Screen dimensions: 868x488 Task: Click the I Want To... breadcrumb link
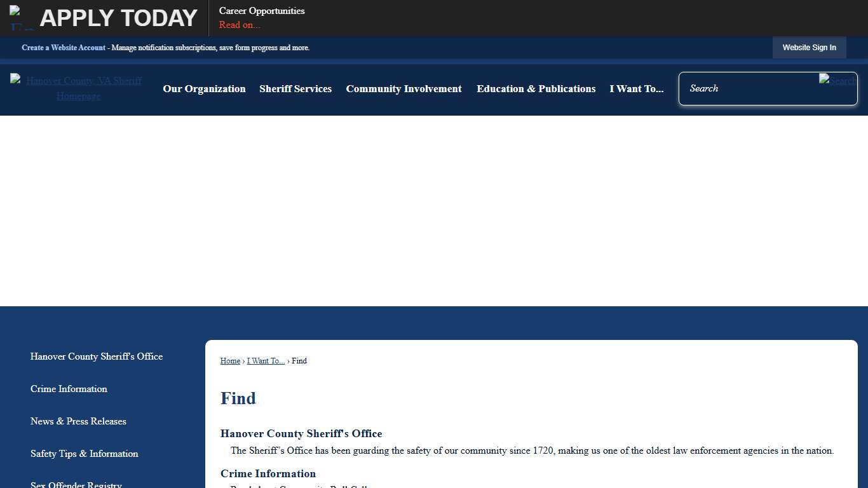point(266,361)
